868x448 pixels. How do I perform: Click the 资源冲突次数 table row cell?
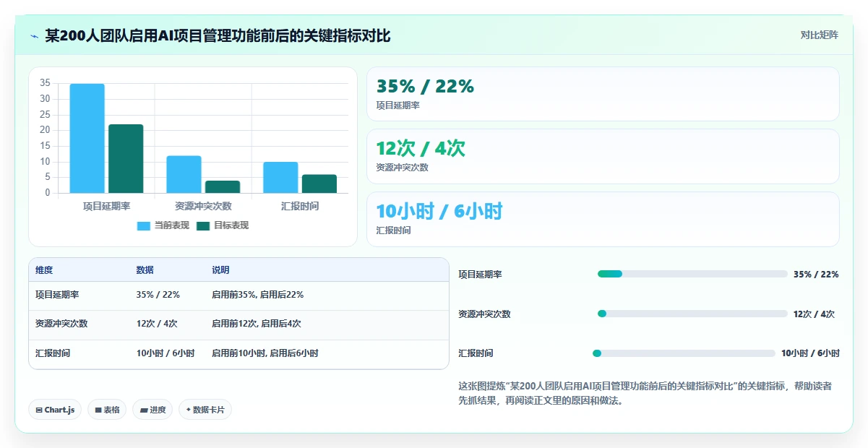coord(61,324)
